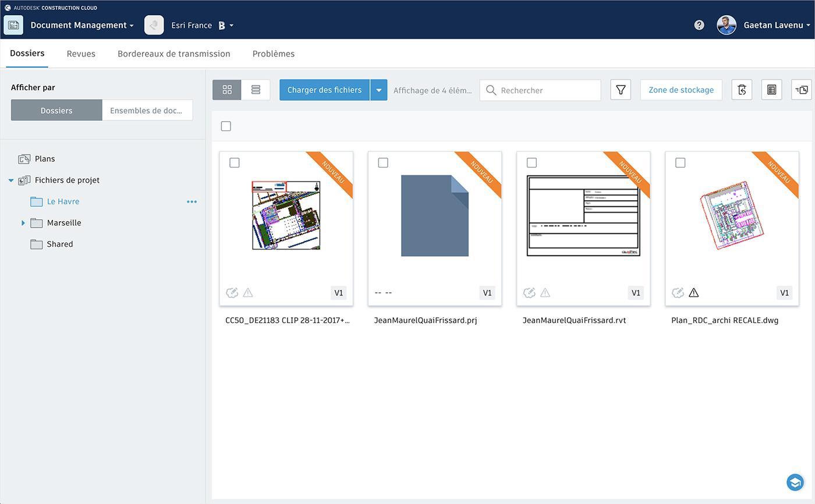Switch to grid thumbnail view
Screen dimensions: 815x504
click(227, 90)
